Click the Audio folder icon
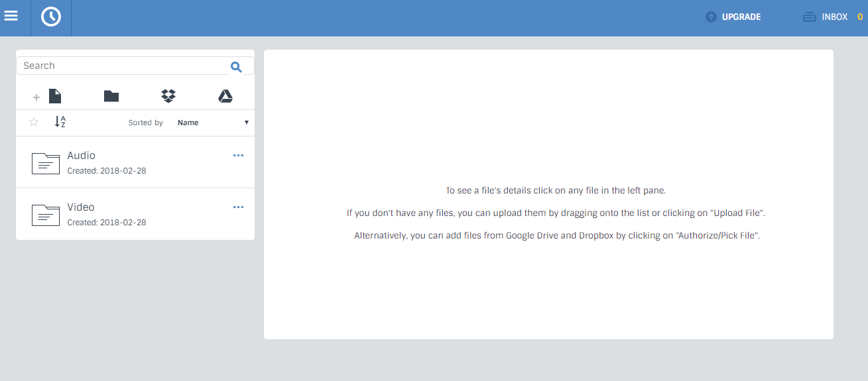The image size is (868, 381). click(46, 163)
